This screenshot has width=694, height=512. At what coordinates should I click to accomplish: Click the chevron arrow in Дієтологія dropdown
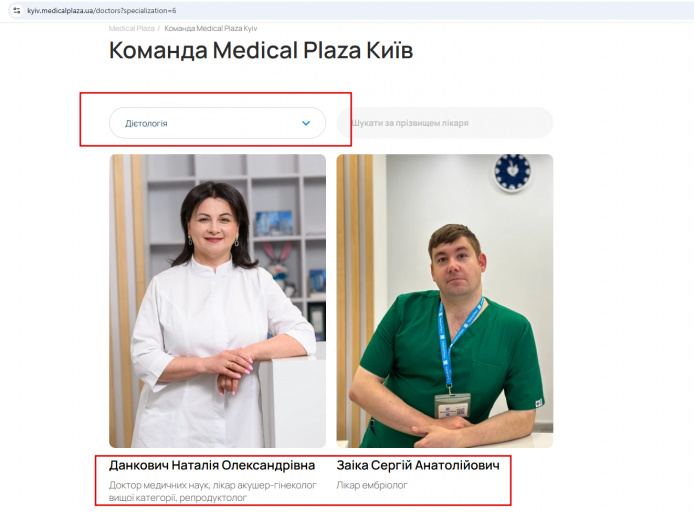pos(306,123)
